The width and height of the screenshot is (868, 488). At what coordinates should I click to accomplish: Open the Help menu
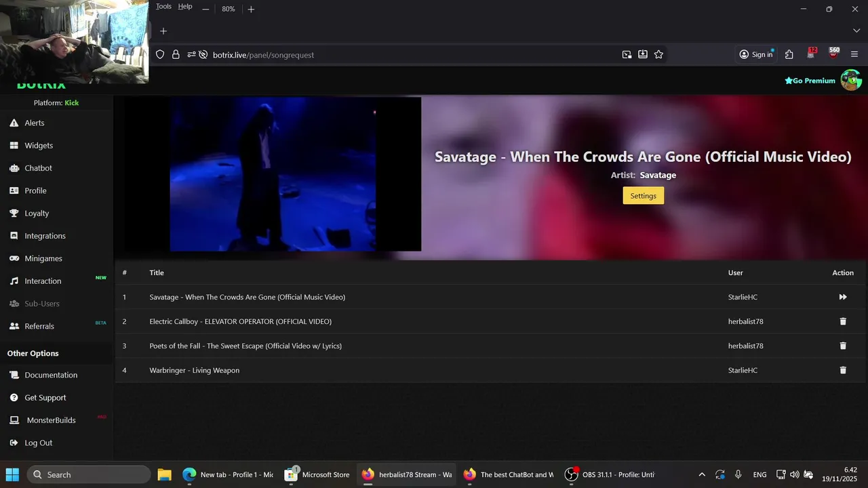[185, 6]
